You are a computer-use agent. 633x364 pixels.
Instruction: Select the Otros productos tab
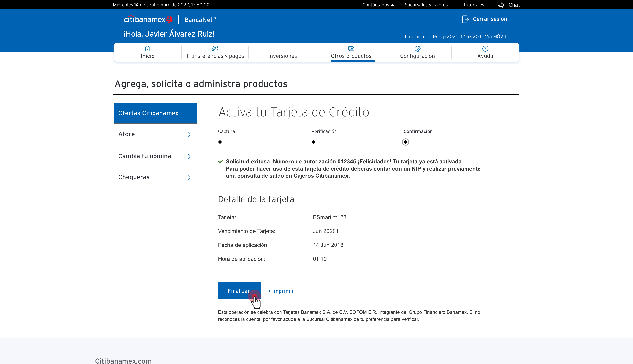coord(351,52)
